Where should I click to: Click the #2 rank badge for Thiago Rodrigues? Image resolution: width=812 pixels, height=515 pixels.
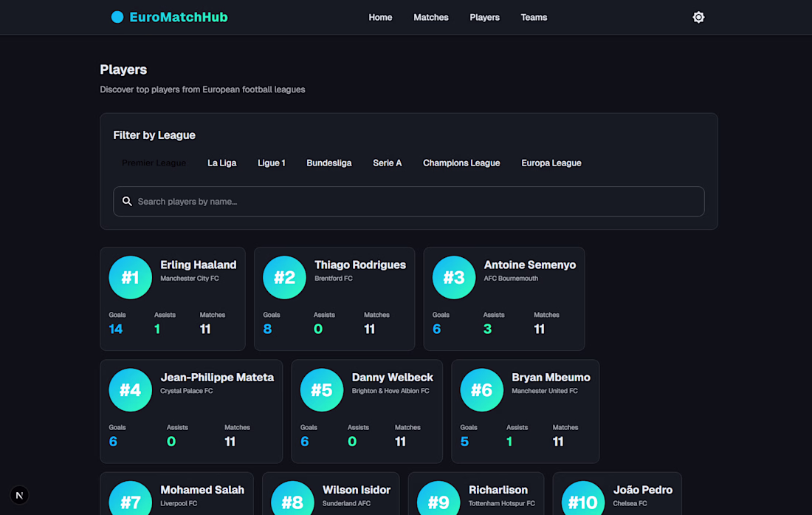(284, 278)
